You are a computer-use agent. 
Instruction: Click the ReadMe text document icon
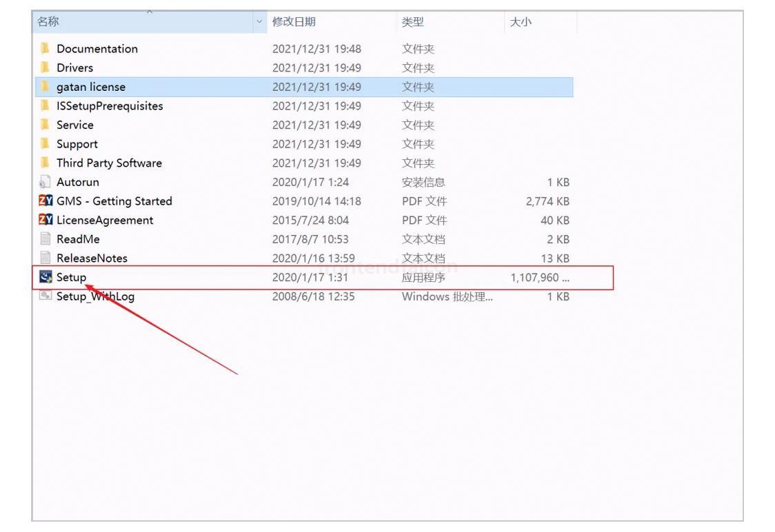[x=46, y=238]
